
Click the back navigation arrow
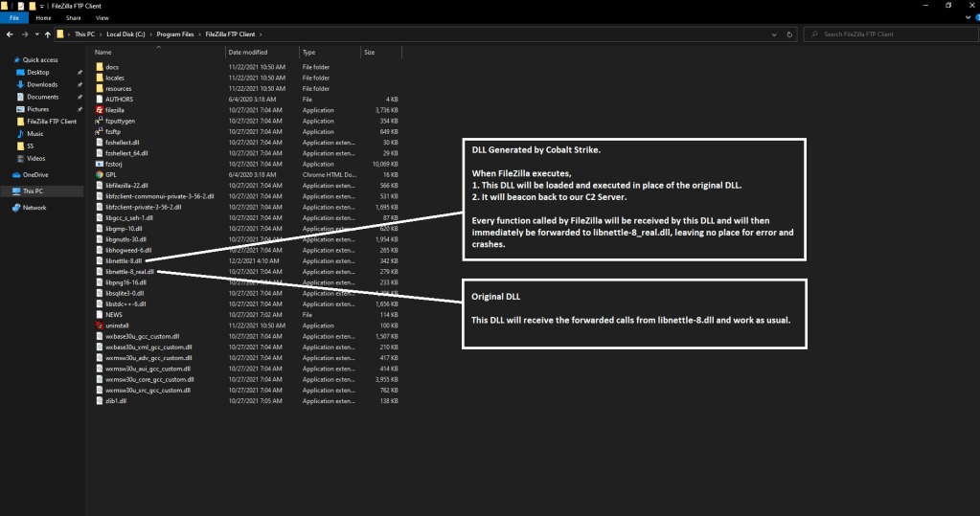pyautogui.click(x=9, y=34)
